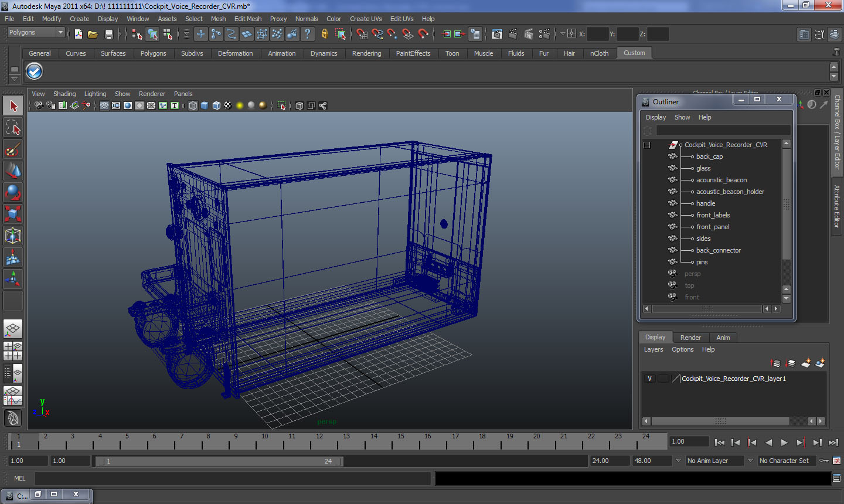Switch to the Polygons shelf tab
Screen dimensions: 844x504
[x=153, y=53]
